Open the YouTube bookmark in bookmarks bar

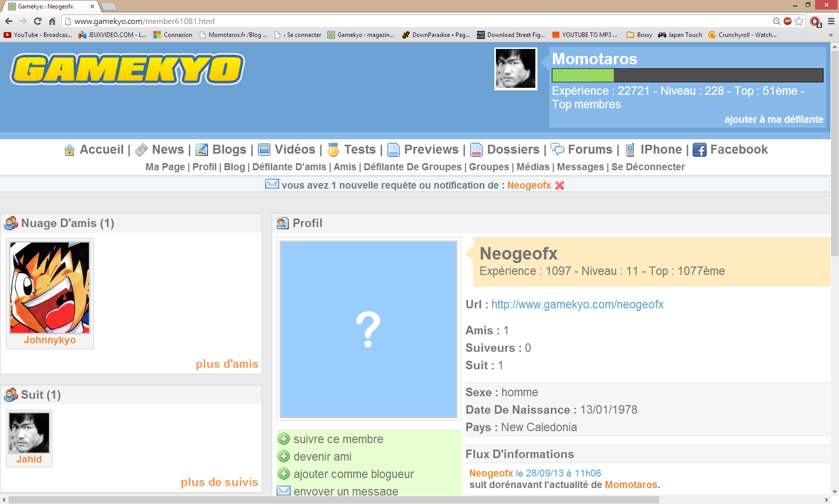38,35
